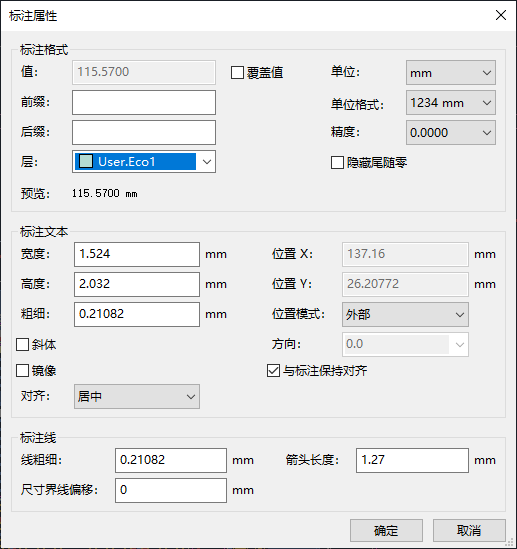Click the 确定 button

(x=386, y=531)
